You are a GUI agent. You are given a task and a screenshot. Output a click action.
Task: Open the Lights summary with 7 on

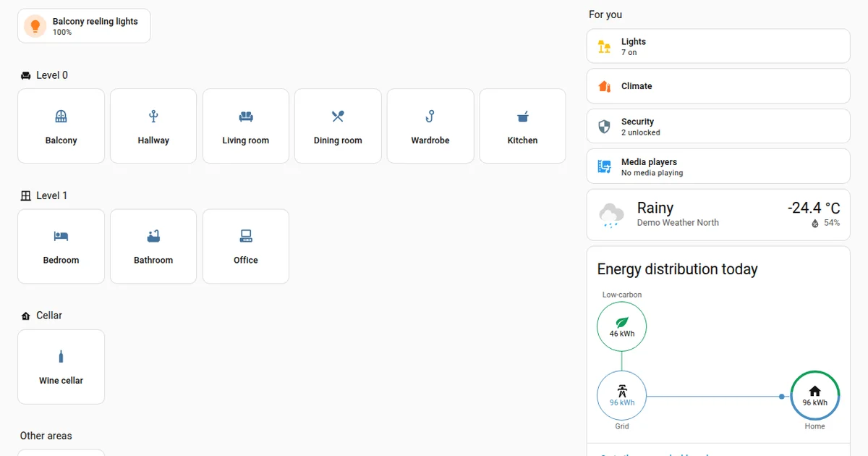[718, 46]
